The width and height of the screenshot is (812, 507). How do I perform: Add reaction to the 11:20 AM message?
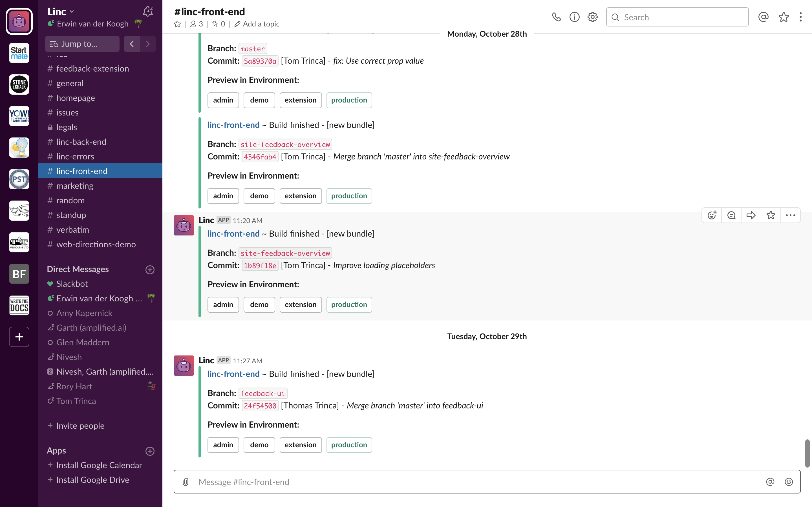(712, 215)
